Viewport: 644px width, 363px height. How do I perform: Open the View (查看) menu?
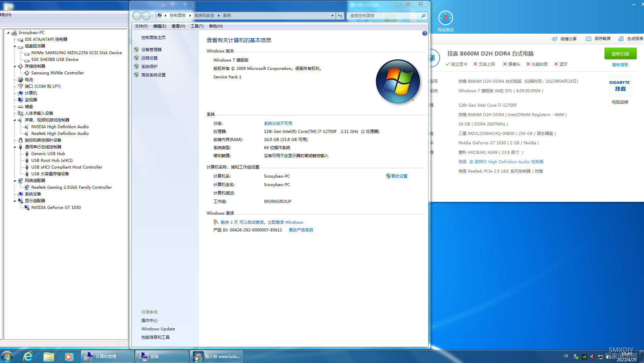[178, 26]
